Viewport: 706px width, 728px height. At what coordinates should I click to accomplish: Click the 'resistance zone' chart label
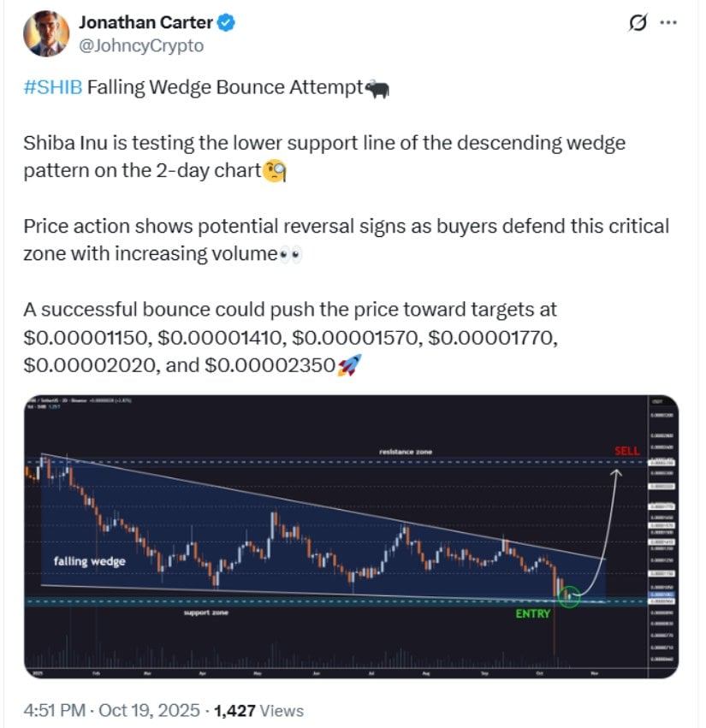point(408,451)
